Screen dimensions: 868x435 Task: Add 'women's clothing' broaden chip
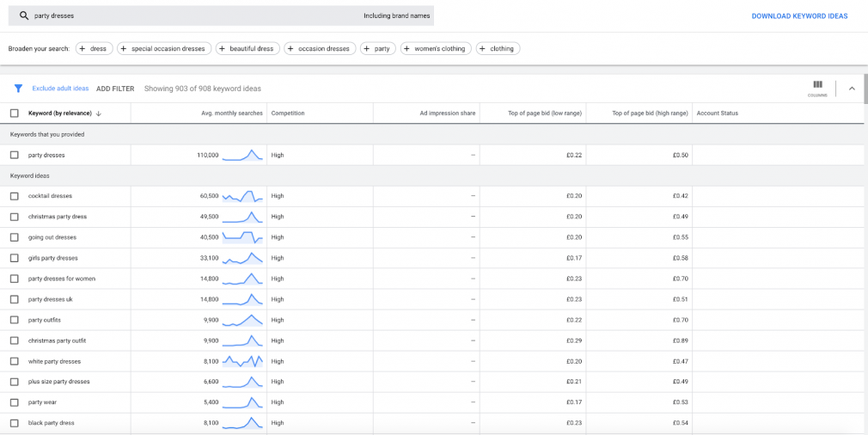point(436,49)
